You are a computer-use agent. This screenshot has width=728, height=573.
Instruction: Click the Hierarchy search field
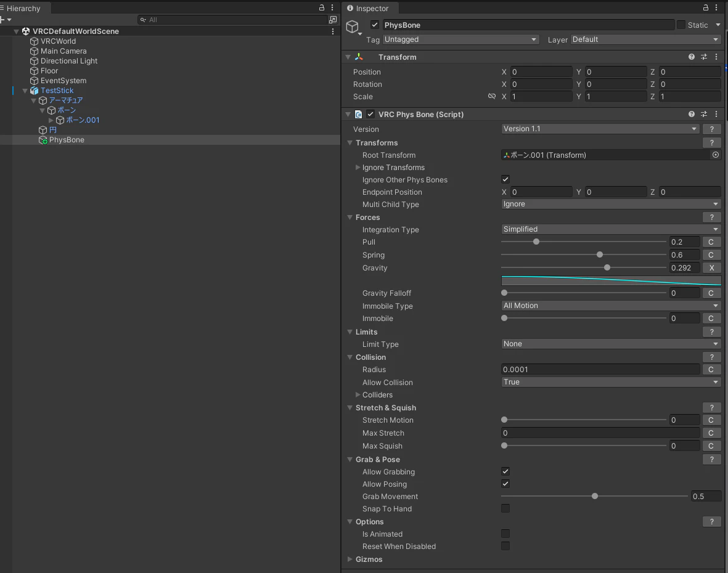click(x=233, y=20)
